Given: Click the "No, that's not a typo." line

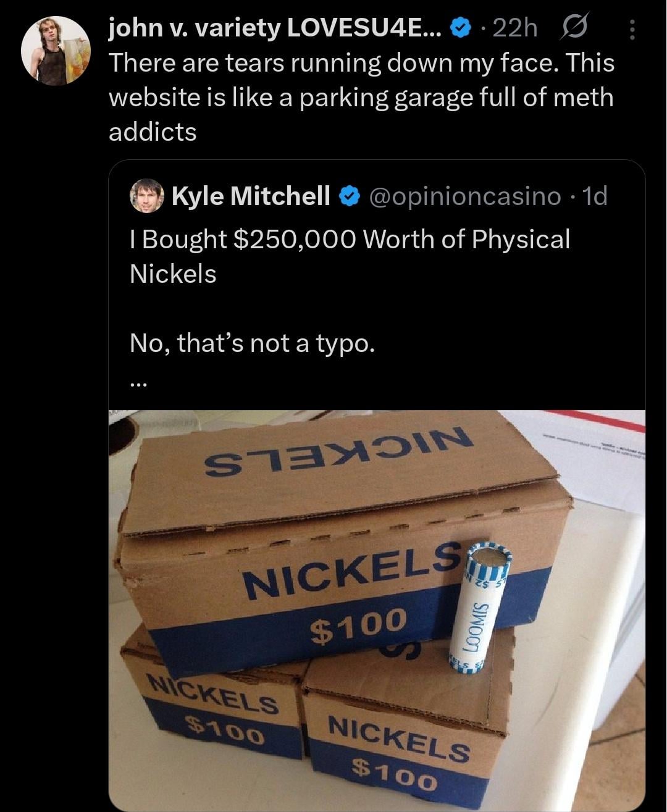Looking at the screenshot, I should (252, 343).
